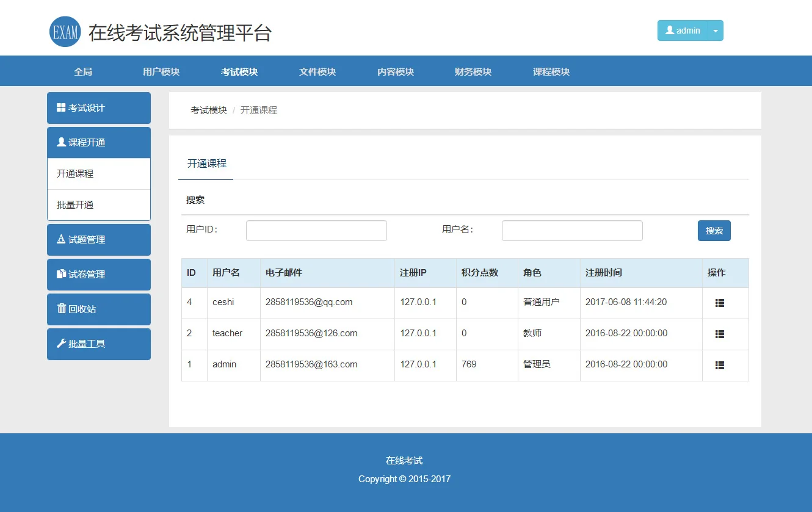Click the admin user icon button
Image resolution: width=812 pixels, height=512 pixels.
point(669,31)
